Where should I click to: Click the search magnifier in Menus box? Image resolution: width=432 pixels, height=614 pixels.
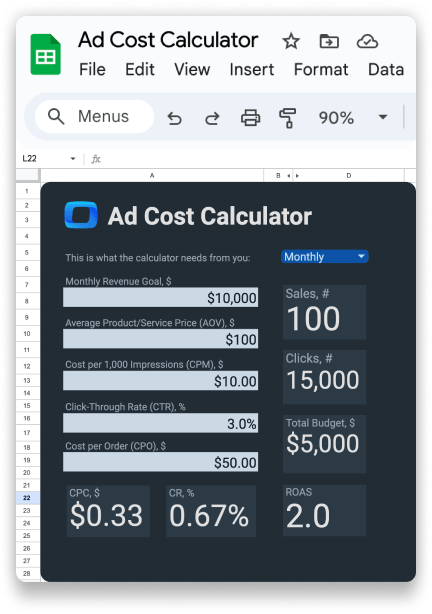pyautogui.click(x=56, y=117)
